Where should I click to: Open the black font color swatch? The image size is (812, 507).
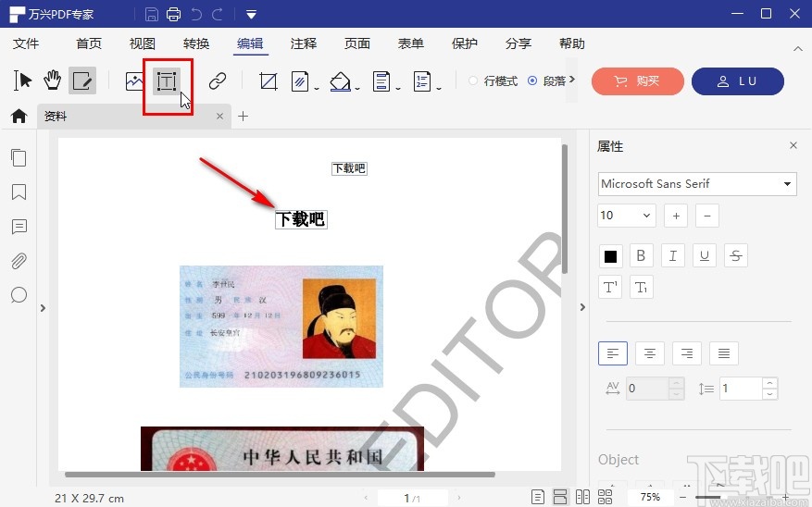click(610, 255)
